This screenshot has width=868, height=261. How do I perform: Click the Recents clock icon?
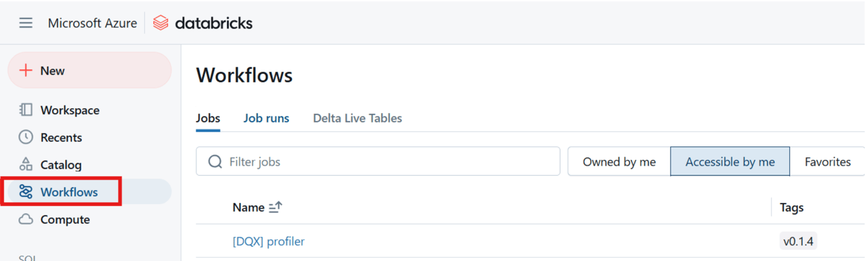[26, 137]
